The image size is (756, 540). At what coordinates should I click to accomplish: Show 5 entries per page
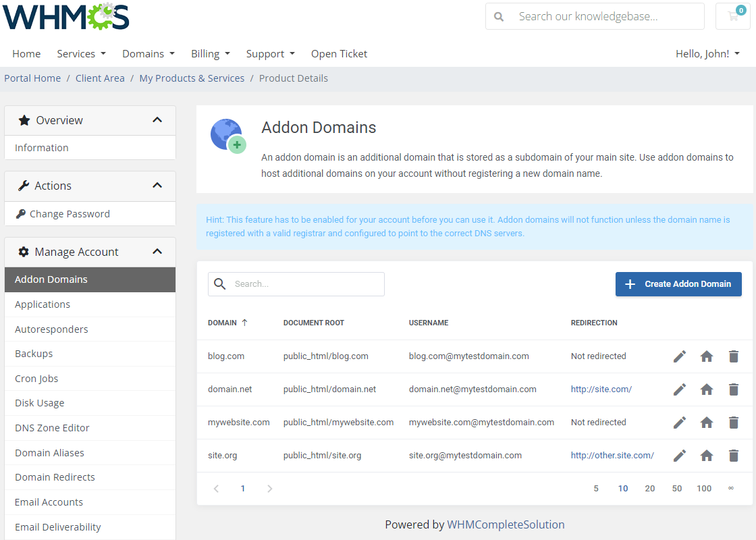coord(596,489)
